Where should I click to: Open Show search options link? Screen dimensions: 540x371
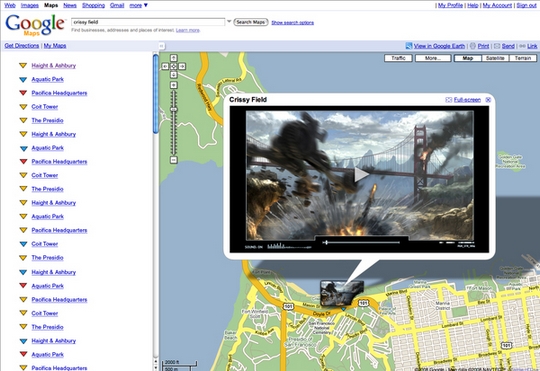(x=292, y=23)
